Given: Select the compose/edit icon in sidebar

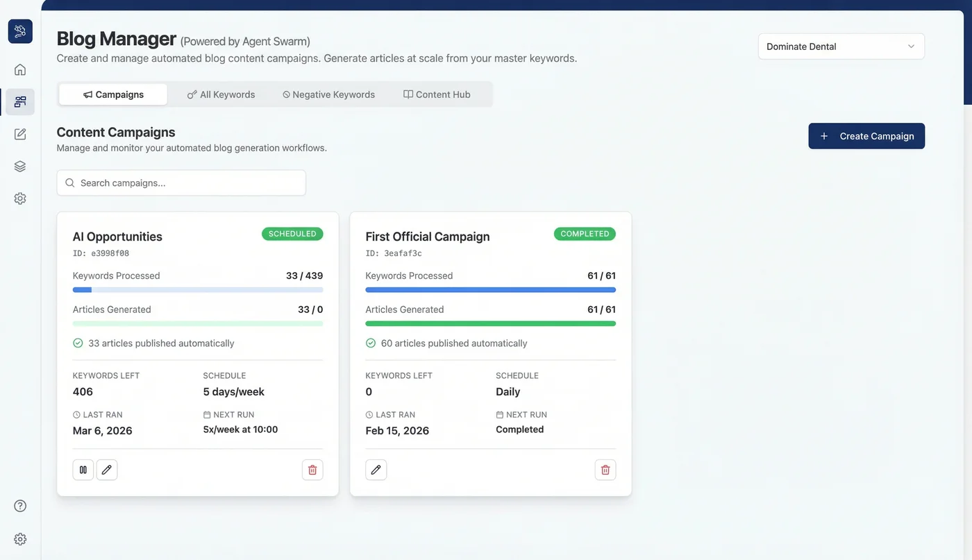Looking at the screenshot, I should pyautogui.click(x=19, y=133).
